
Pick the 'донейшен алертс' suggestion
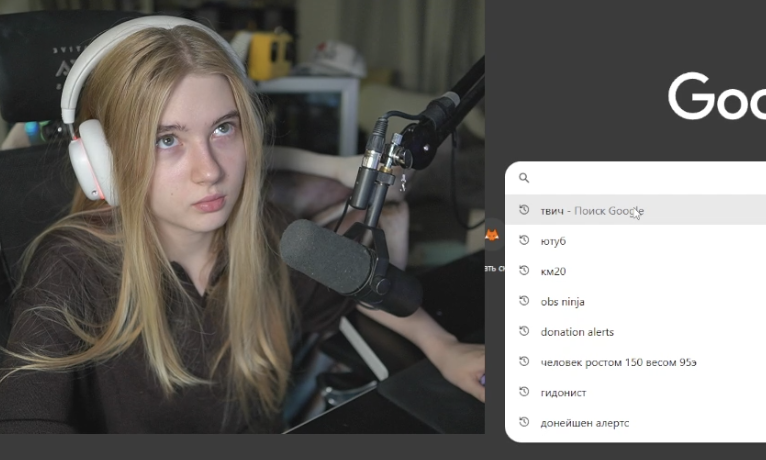636,422
